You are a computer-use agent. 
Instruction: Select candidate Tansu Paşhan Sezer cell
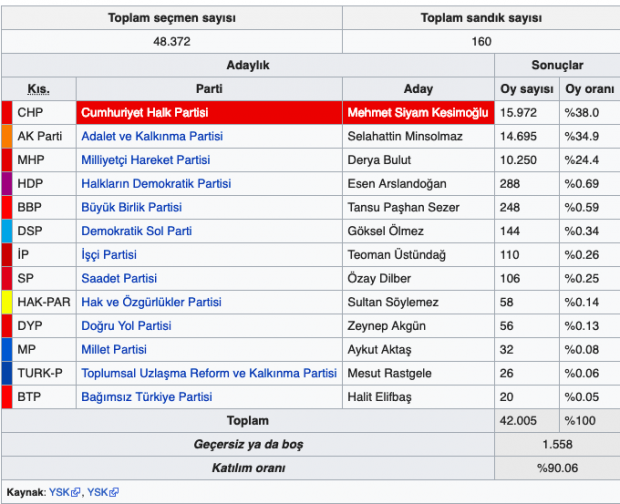click(x=418, y=208)
